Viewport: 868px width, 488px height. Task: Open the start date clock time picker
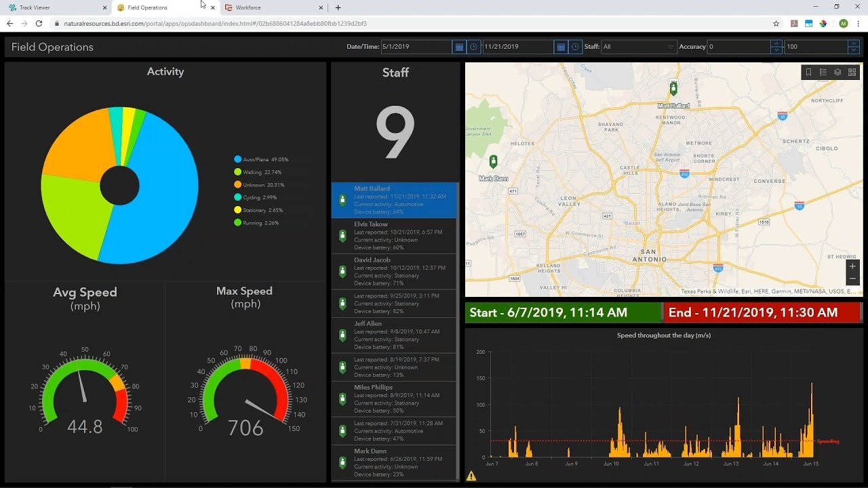tap(473, 47)
